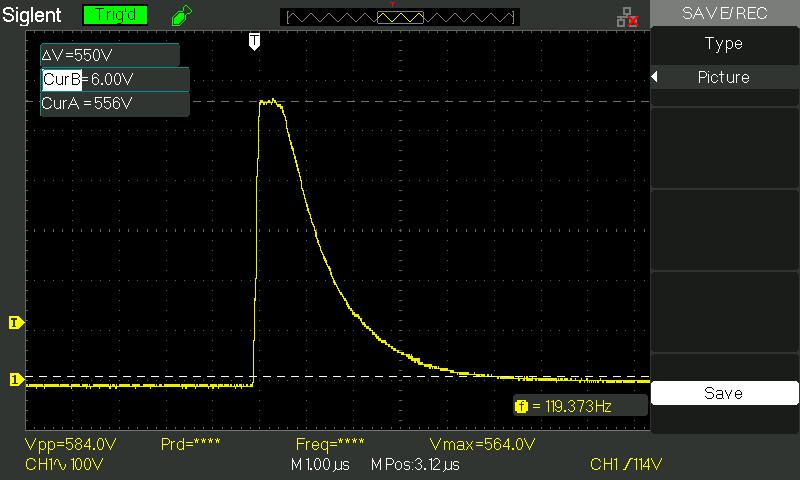Click the M 1.00µs timebase readout
Image resolution: width=800 pixels, height=480 pixels.
(x=320, y=465)
